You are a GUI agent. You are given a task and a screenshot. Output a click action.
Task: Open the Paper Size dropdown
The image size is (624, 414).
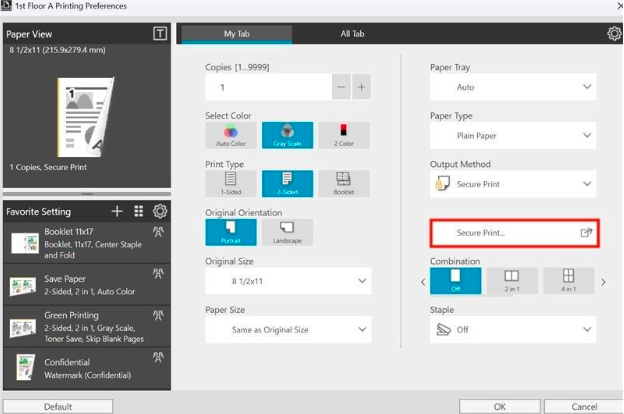pos(288,330)
